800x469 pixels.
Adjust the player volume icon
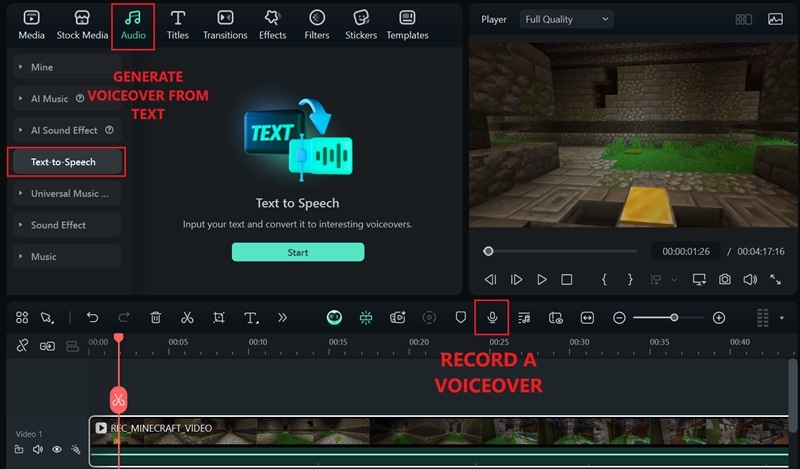click(x=750, y=280)
